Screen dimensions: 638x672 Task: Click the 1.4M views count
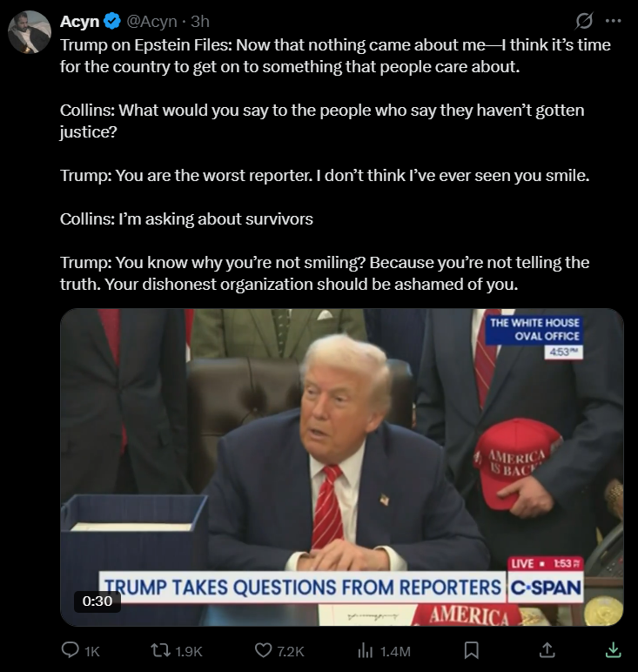tap(395, 652)
